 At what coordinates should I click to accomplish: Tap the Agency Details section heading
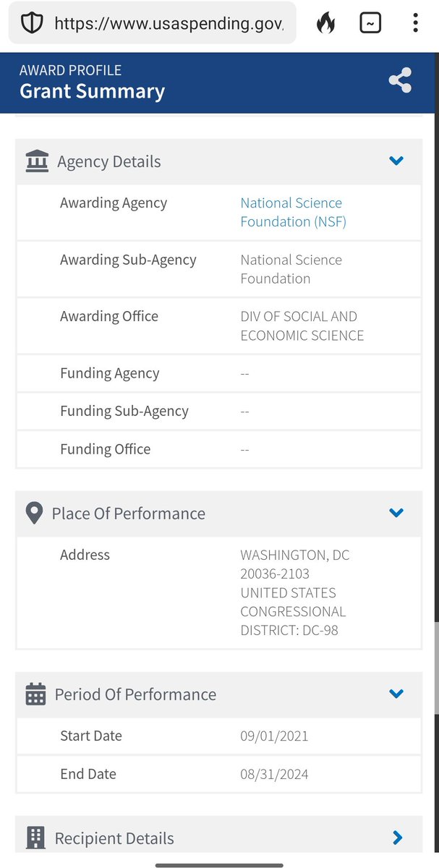click(109, 161)
